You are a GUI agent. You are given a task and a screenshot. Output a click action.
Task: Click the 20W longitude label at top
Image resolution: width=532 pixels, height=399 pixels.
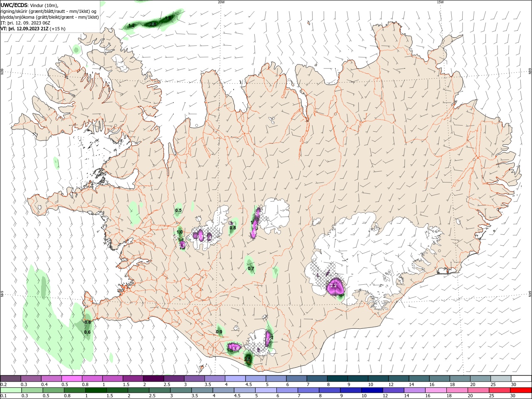coord(221,2)
